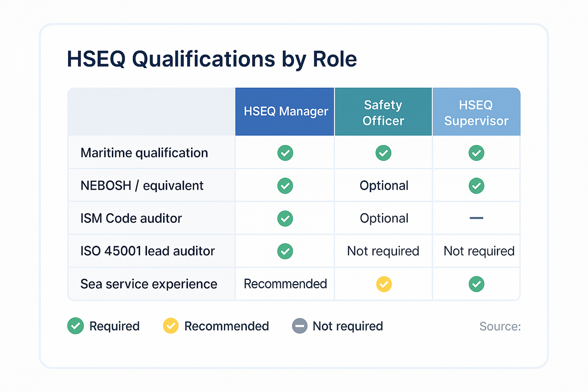Screen dimensions: 588x392
Task: Click the yellow recommended icon for Sea service experience
Action: click(x=383, y=284)
